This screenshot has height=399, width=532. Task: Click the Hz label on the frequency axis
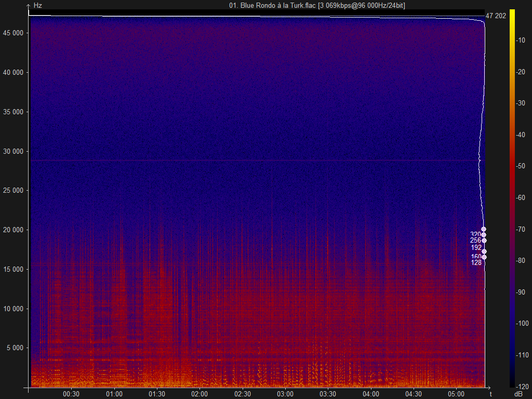[37, 5]
